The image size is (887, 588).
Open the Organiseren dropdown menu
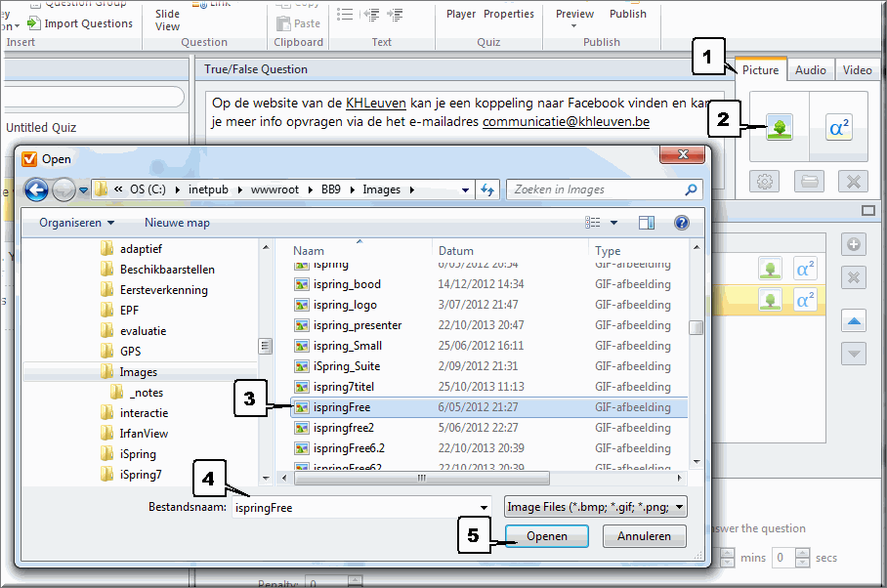pyautogui.click(x=76, y=223)
